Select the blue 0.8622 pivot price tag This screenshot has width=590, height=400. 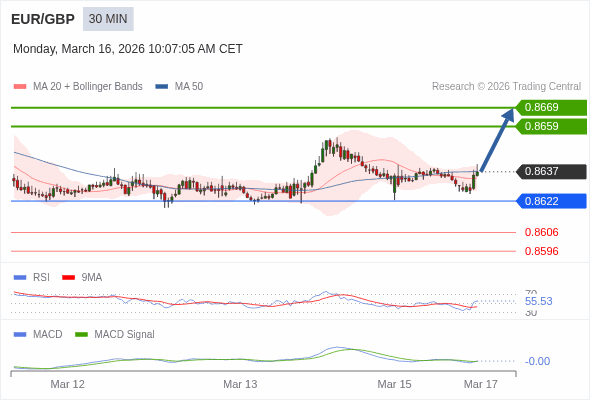(x=551, y=201)
